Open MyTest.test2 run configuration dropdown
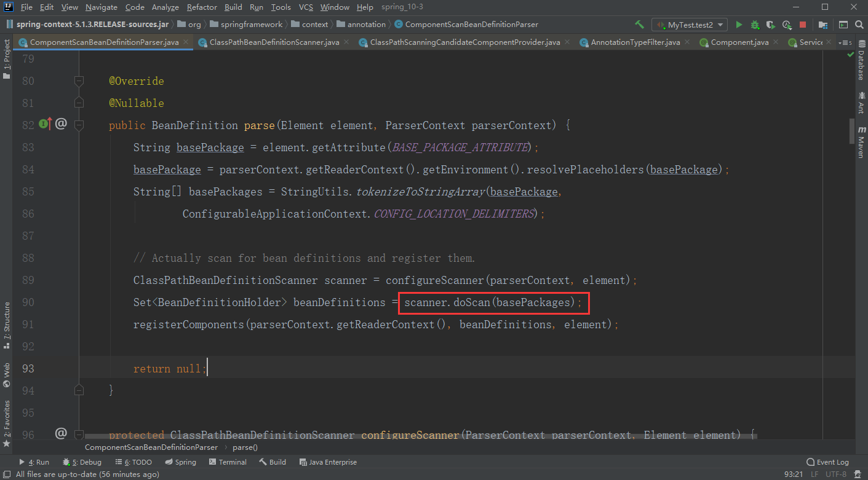The image size is (868, 480). 690,25
